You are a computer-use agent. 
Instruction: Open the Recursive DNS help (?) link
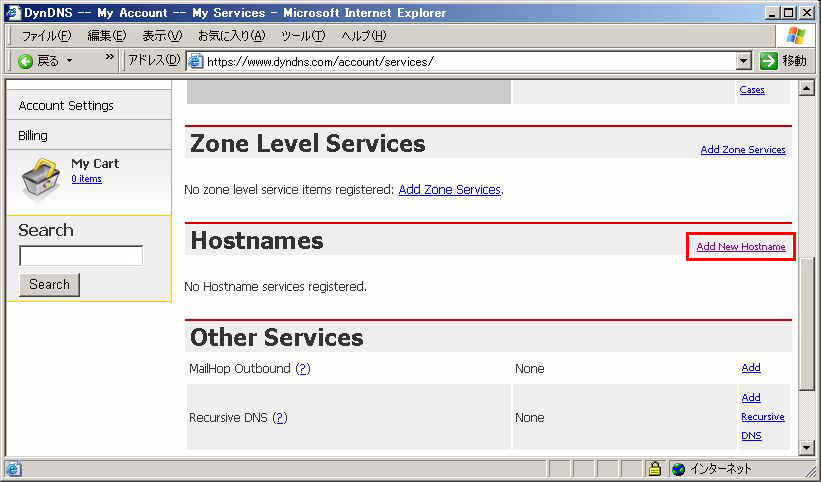point(280,418)
